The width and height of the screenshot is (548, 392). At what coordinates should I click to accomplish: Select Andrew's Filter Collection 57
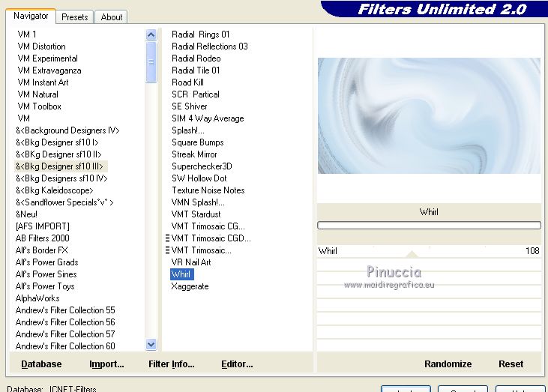click(x=65, y=334)
